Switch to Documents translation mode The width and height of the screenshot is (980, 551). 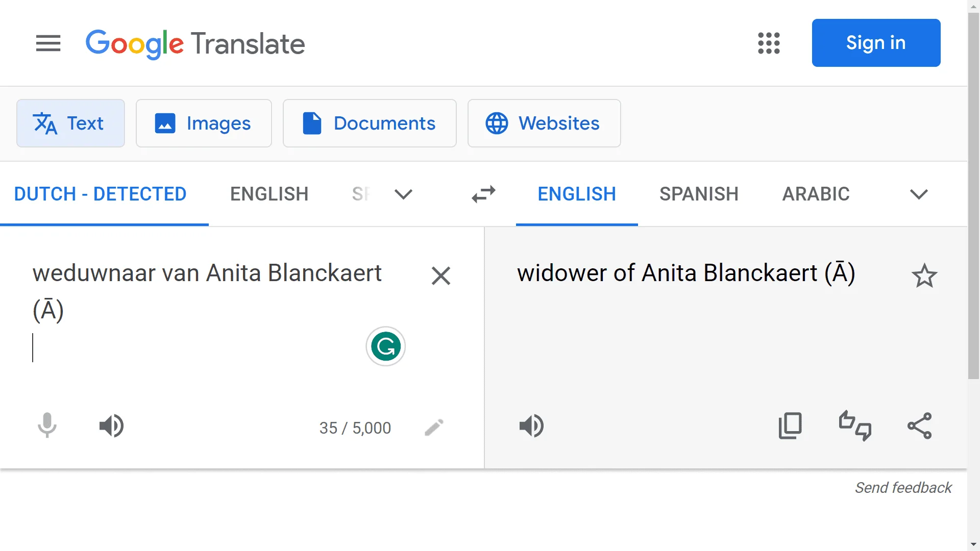coord(370,123)
